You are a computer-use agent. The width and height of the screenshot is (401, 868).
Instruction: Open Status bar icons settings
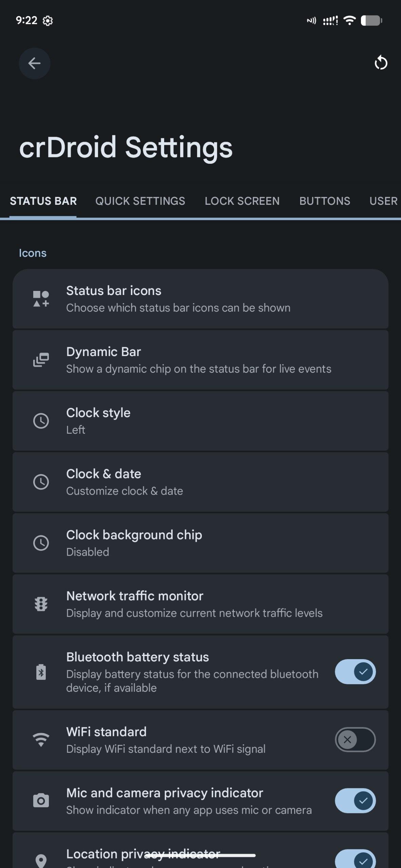point(200,299)
